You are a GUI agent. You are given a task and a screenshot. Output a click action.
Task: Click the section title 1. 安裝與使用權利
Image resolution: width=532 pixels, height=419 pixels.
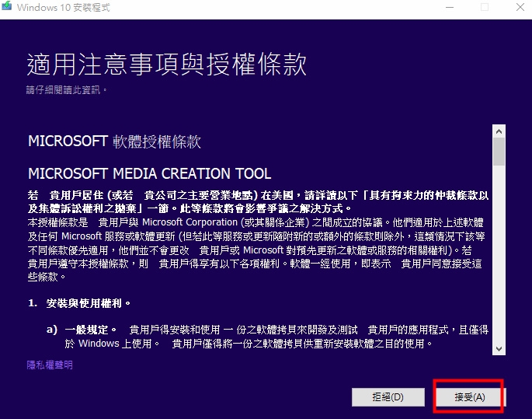[79, 303]
